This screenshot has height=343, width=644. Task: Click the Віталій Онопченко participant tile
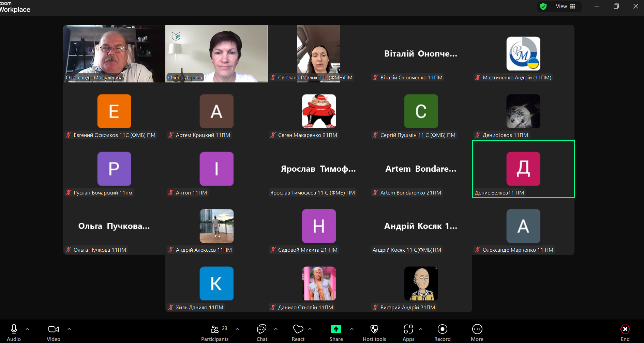pyautogui.click(x=421, y=53)
